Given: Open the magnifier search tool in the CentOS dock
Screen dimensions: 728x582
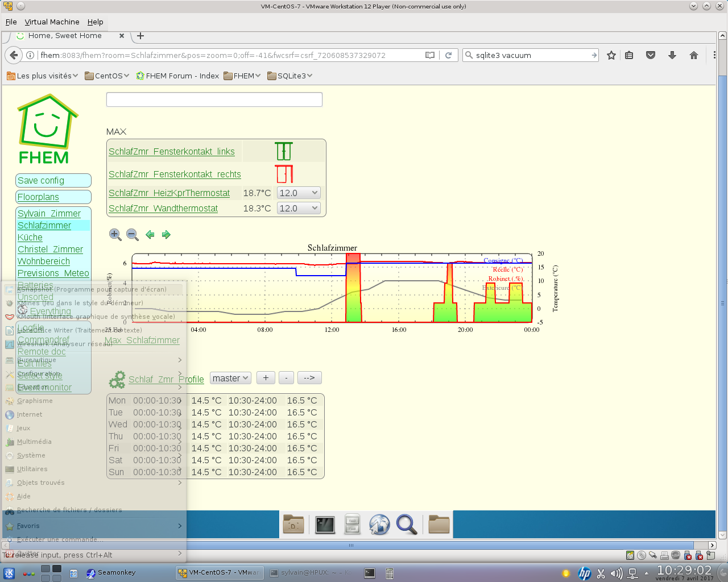Looking at the screenshot, I should coord(407,524).
